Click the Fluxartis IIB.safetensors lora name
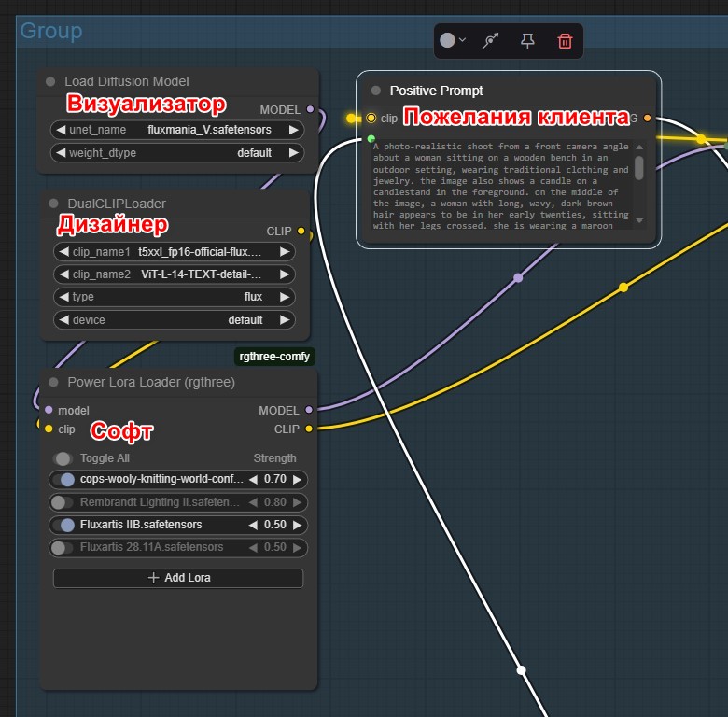The image size is (728, 717). (141, 525)
